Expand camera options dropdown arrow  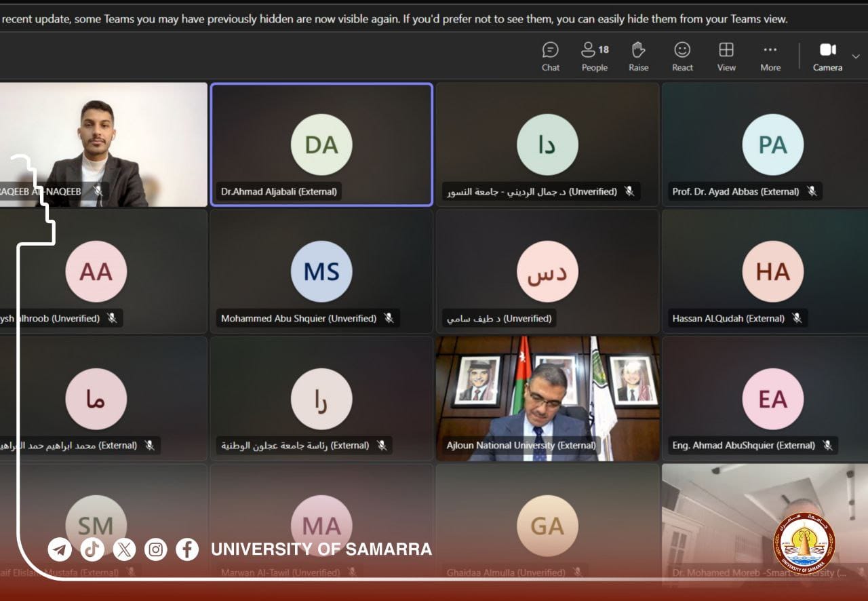click(x=856, y=56)
